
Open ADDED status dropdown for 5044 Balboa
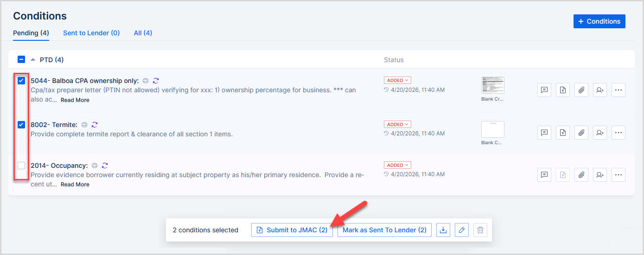[x=397, y=81]
